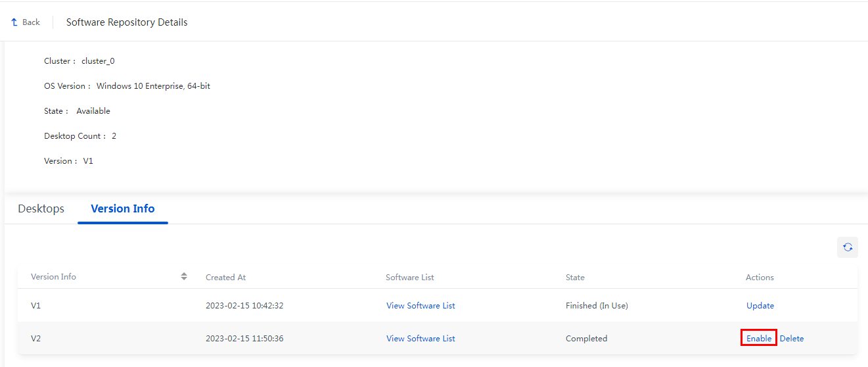Refresh the version list
Screen dimensions: 868x367
point(848,247)
